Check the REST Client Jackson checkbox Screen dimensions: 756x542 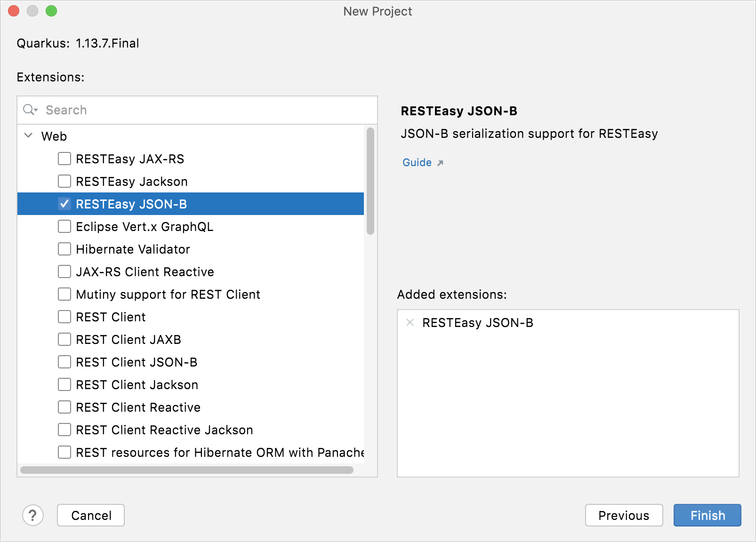(x=64, y=384)
